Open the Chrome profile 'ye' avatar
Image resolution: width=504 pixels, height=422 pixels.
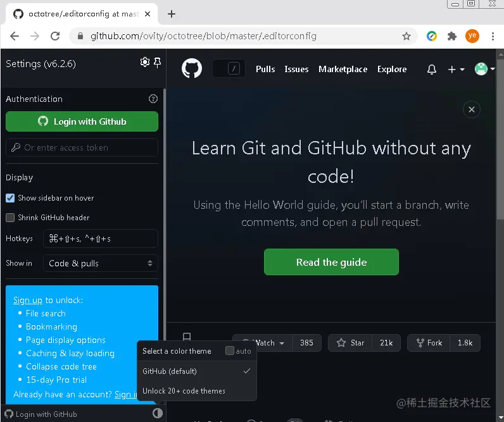(472, 36)
